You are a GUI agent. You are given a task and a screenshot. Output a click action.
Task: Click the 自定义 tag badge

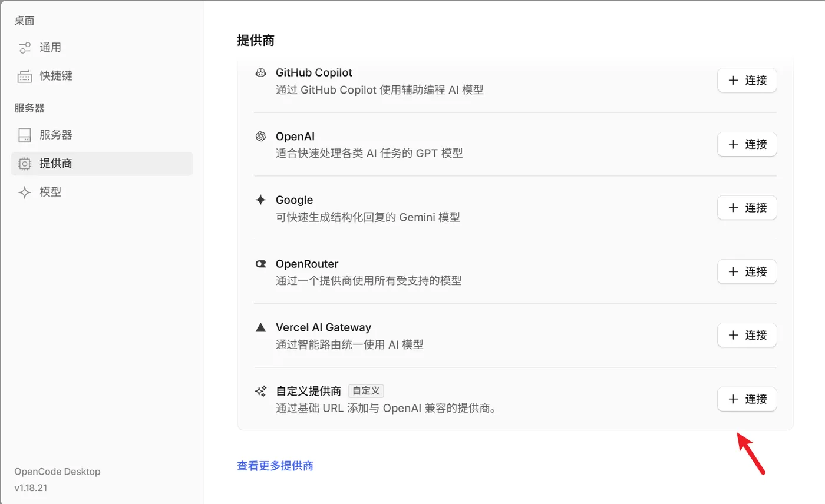pyautogui.click(x=366, y=390)
